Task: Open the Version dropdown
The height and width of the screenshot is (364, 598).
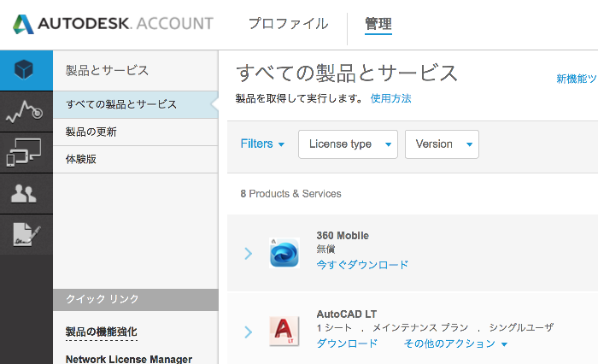Action: point(442,144)
